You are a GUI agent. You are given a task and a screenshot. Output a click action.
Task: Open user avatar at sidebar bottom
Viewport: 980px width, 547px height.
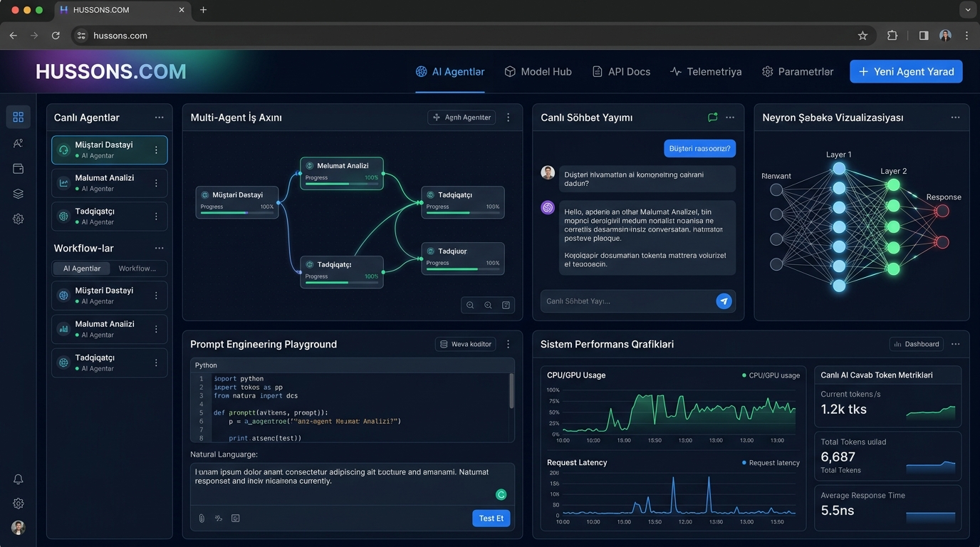(19, 528)
